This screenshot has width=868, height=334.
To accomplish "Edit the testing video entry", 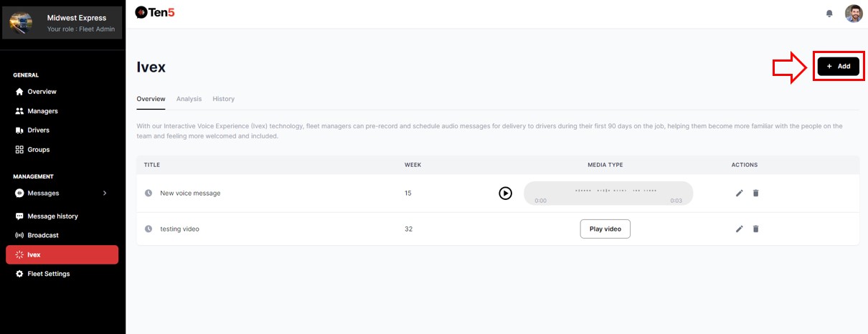I will pyautogui.click(x=740, y=229).
